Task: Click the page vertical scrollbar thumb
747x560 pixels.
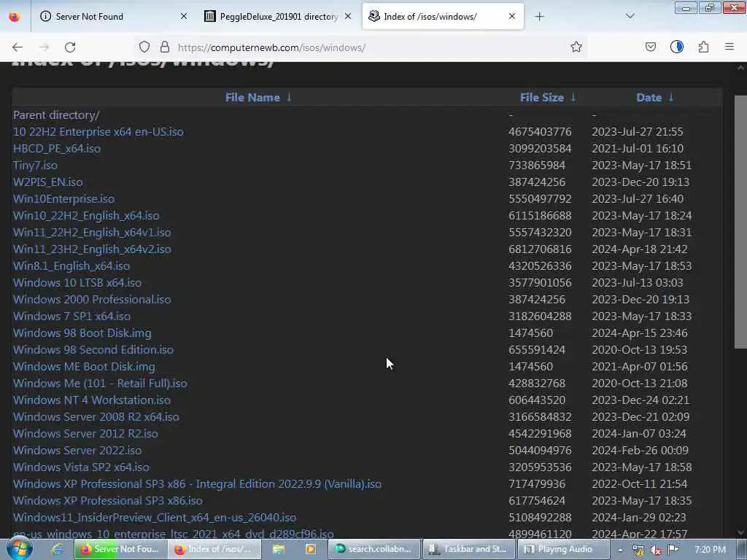Action: (x=740, y=222)
